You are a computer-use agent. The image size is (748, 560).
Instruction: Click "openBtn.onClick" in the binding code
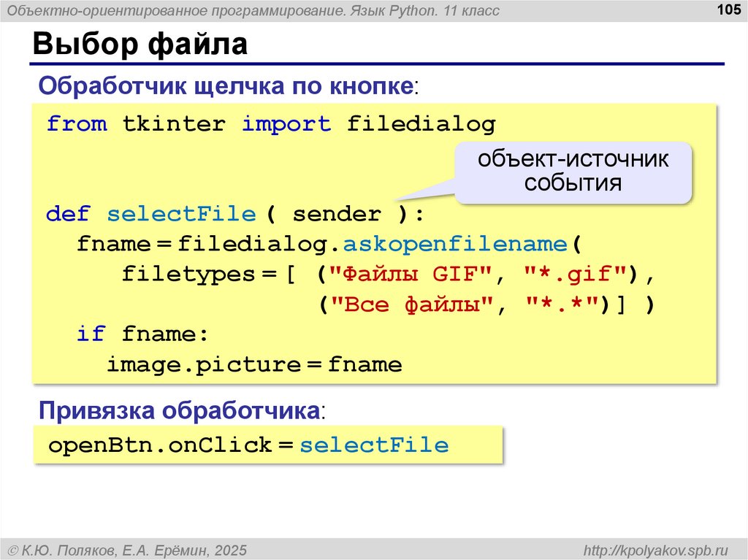click(x=159, y=445)
